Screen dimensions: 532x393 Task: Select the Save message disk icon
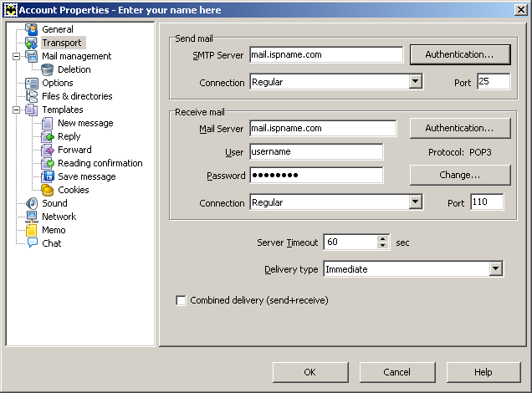pyautogui.click(x=48, y=176)
